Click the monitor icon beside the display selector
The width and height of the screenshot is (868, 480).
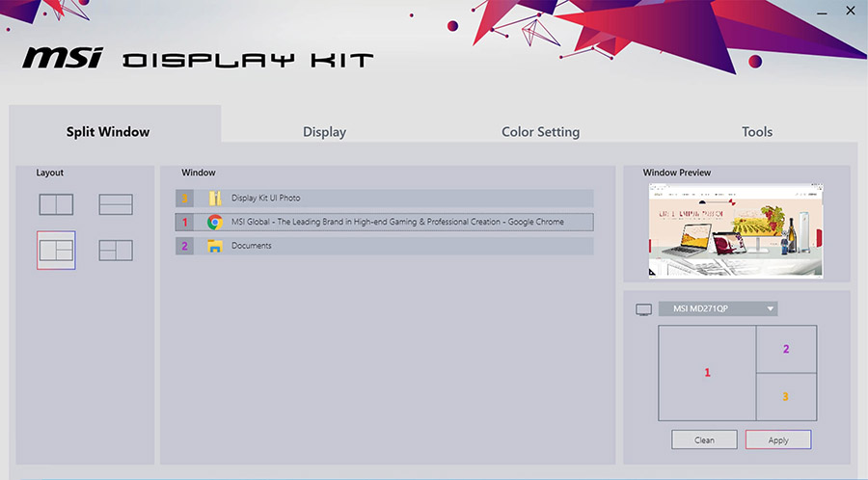point(644,309)
